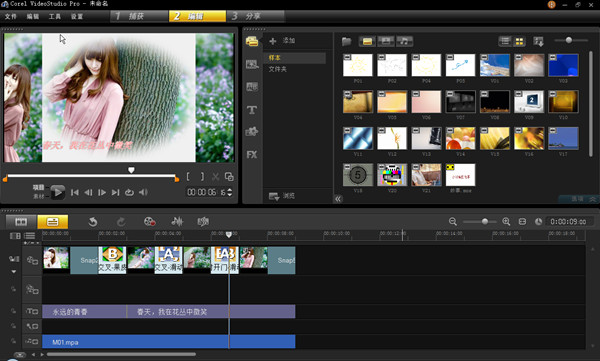Image resolution: width=600 pixels, height=361 pixels.
Task: Open the Auto Music icon
Action: pos(203,222)
